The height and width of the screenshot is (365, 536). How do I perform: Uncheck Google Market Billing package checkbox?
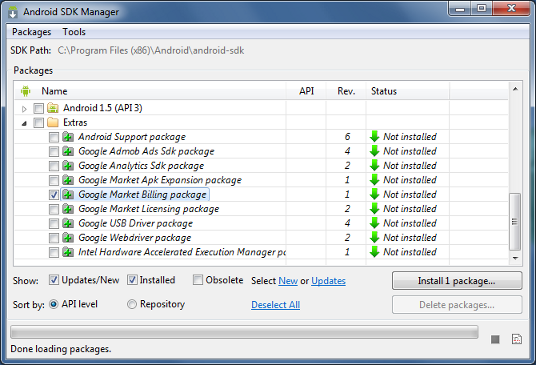coord(54,194)
